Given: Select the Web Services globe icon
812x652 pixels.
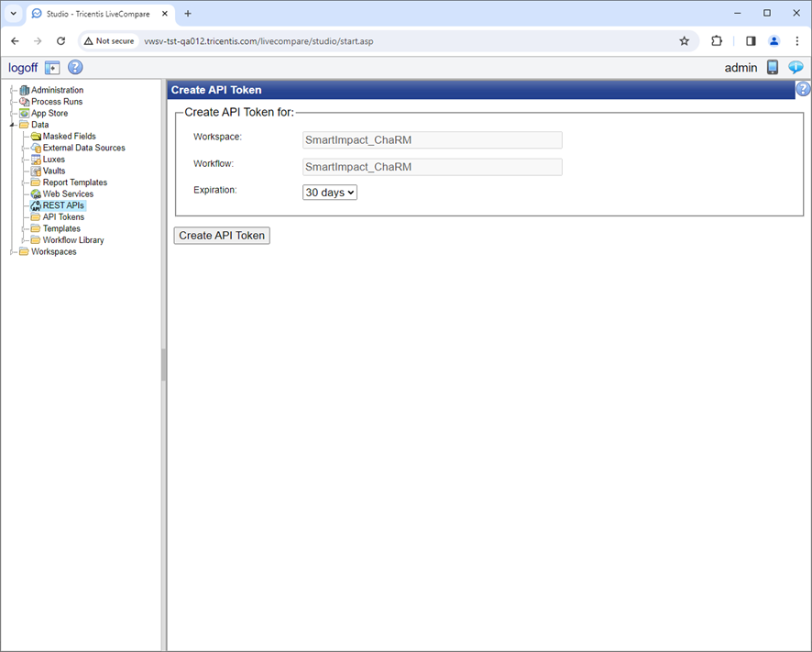Looking at the screenshot, I should pos(36,193).
